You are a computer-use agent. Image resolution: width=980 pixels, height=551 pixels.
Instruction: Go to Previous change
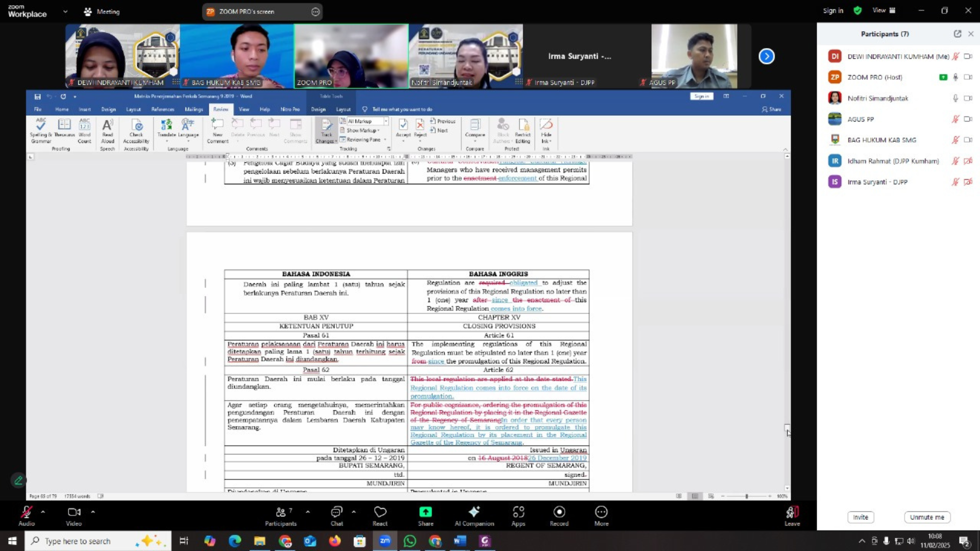(443, 121)
